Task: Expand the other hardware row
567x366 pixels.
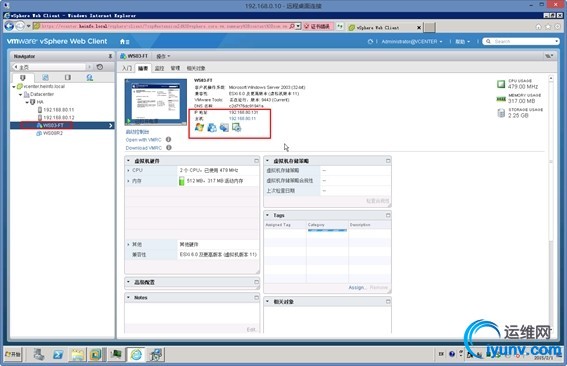Action: tap(128, 244)
